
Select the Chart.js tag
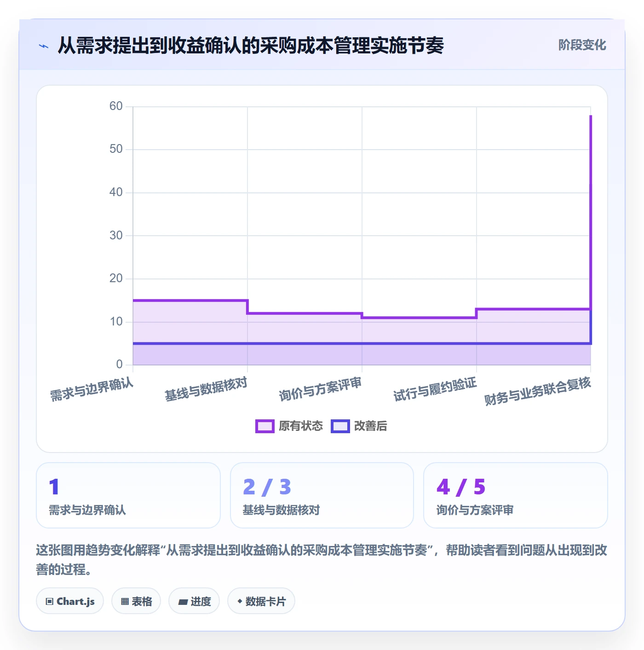pyautogui.click(x=70, y=601)
